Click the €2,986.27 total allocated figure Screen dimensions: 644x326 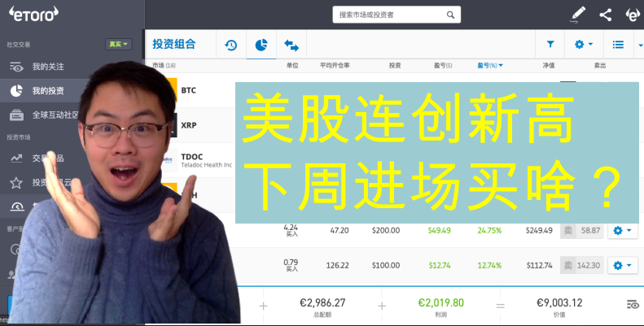[x=322, y=302]
